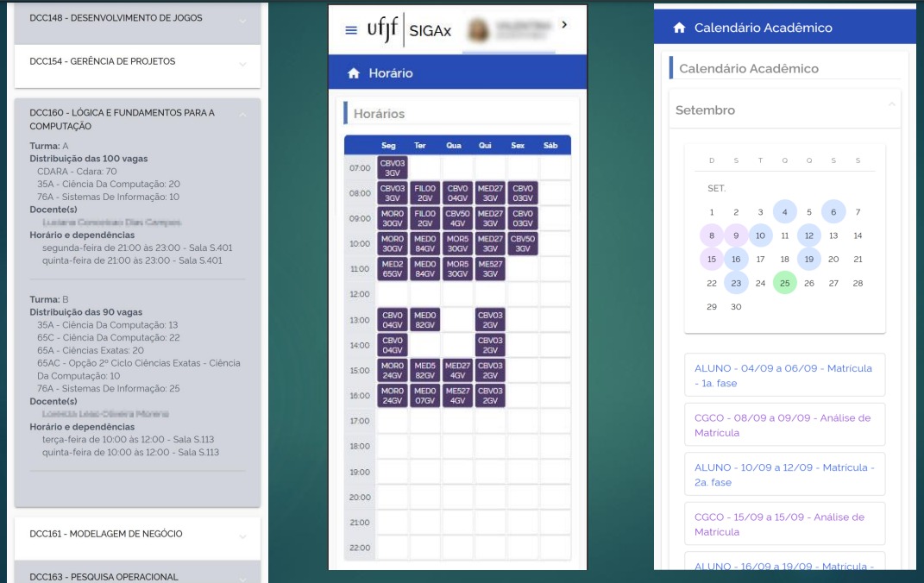Select day 4 on September calendar
The width and height of the screenshot is (924, 583).
click(x=784, y=212)
